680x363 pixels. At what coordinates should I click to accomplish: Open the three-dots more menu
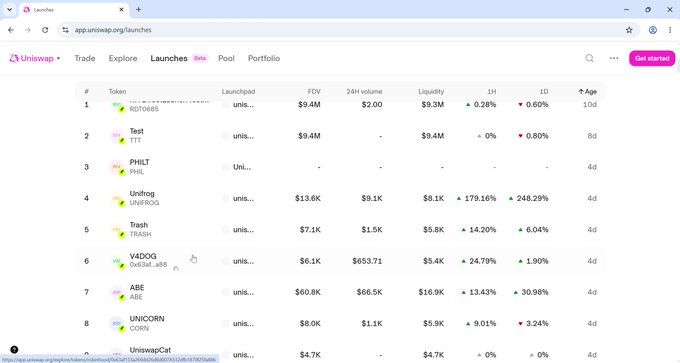click(x=614, y=58)
